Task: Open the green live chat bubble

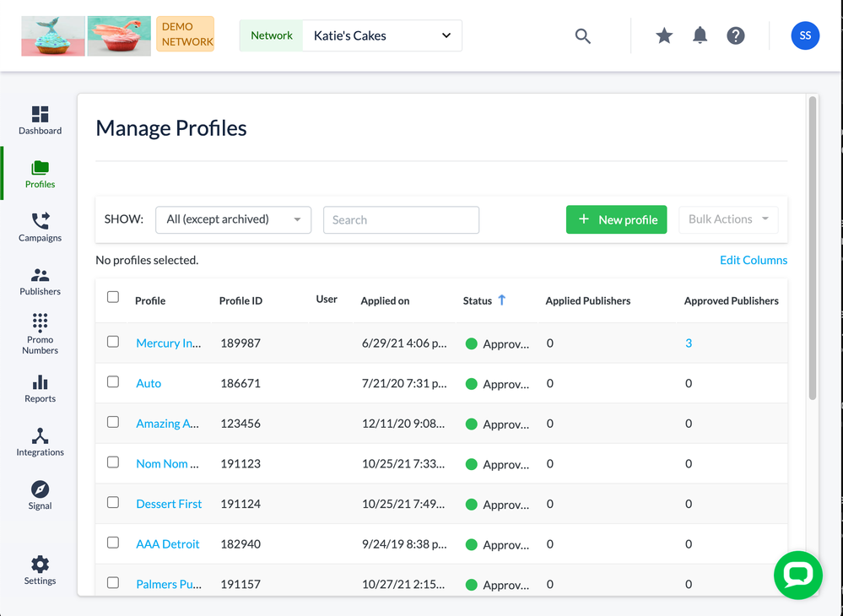Action: pyautogui.click(x=797, y=575)
